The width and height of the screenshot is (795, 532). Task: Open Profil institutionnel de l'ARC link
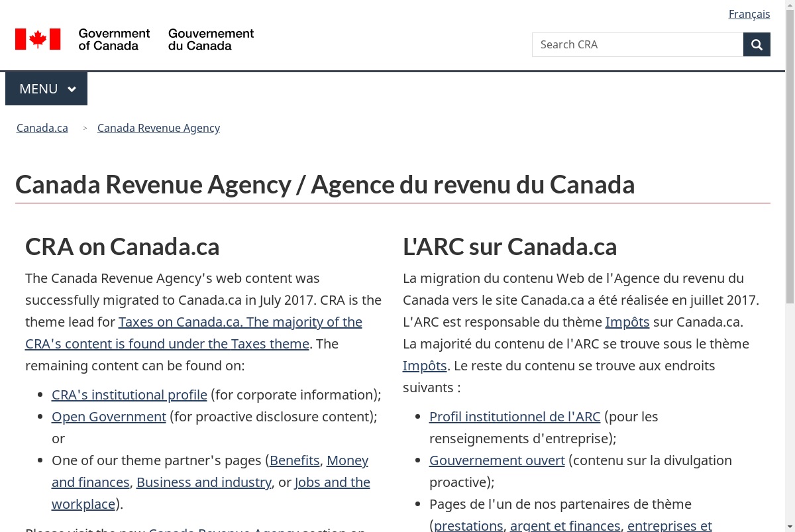[515, 417]
